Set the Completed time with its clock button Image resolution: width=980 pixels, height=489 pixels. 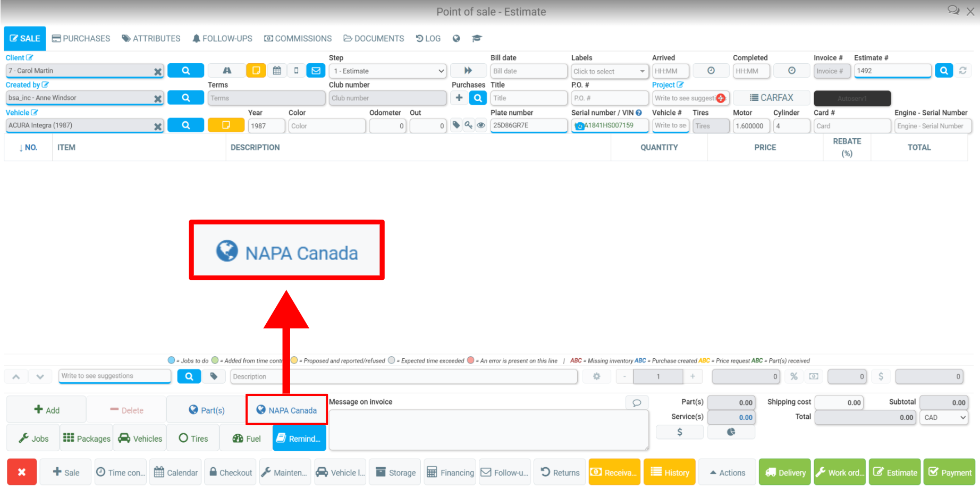(792, 71)
